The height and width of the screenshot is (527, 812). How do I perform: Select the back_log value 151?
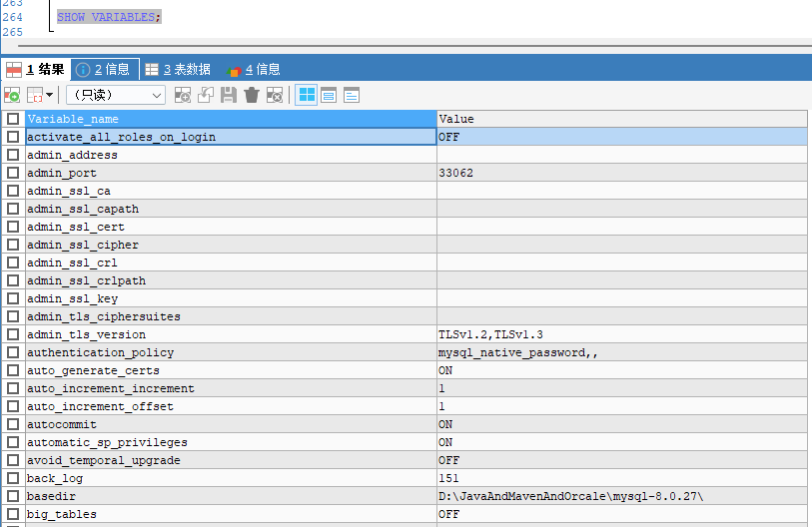pyautogui.click(x=622, y=478)
